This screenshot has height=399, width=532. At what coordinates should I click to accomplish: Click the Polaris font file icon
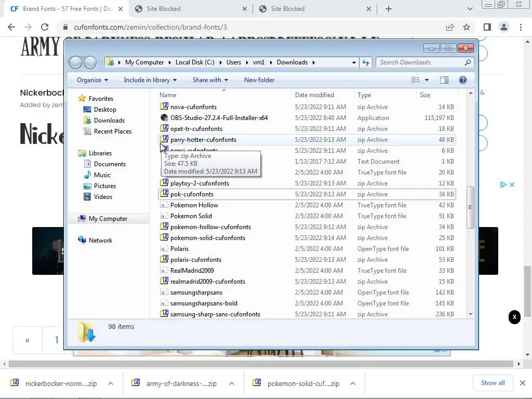[x=164, y=249]
